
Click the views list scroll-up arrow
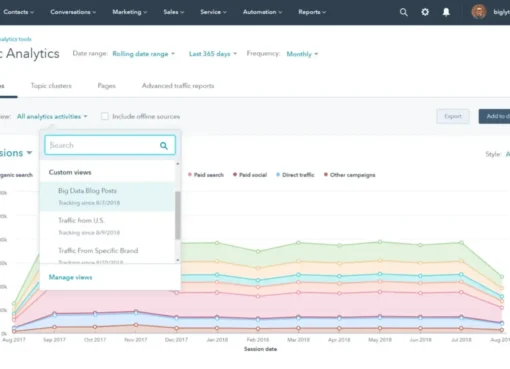click(x=178, y=164)
